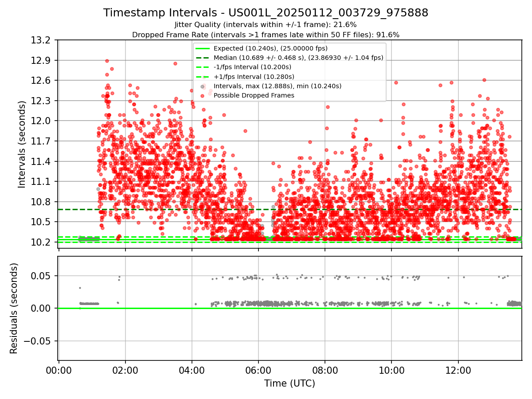The height and width of the screenshot is (399, 532).
Task: Click the 02:00 time tick label
Action: (x=125, y=370)
